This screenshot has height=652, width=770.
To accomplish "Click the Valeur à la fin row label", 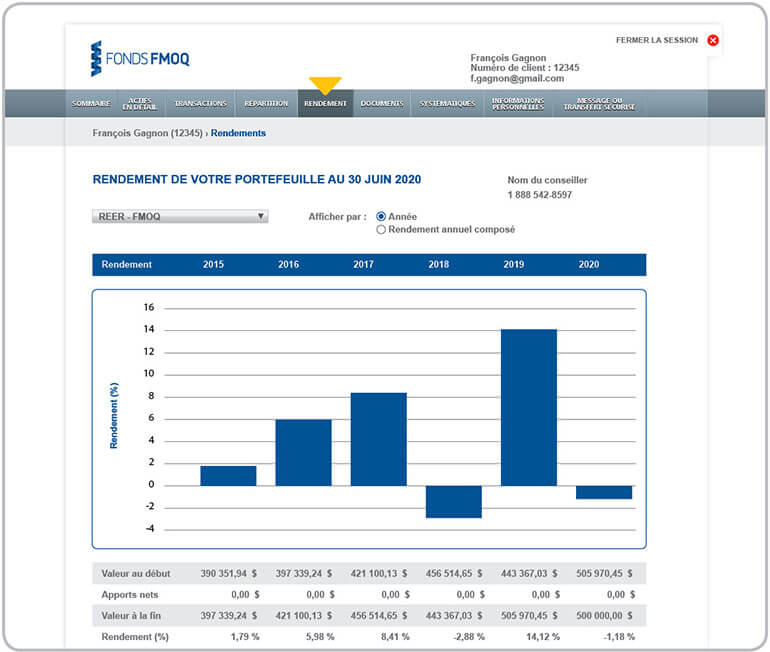I will point(131,616).
